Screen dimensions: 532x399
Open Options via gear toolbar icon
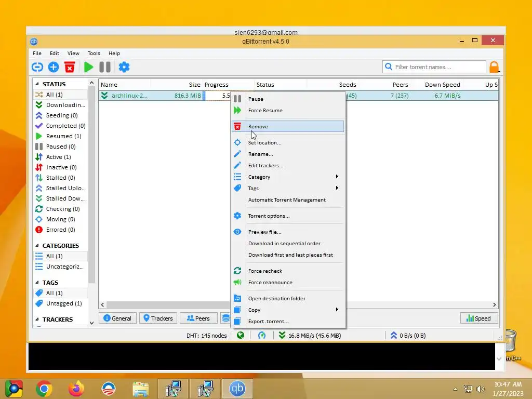point(124,67)
